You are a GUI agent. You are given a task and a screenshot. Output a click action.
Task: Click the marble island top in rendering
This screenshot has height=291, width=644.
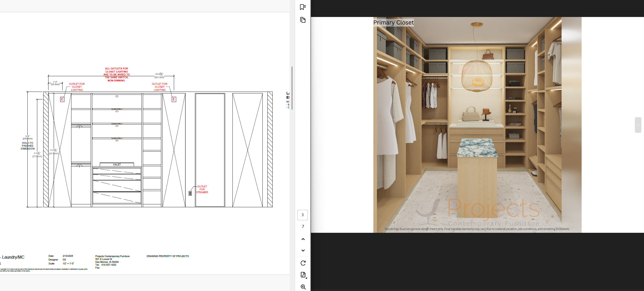click(x=477, y=148)
